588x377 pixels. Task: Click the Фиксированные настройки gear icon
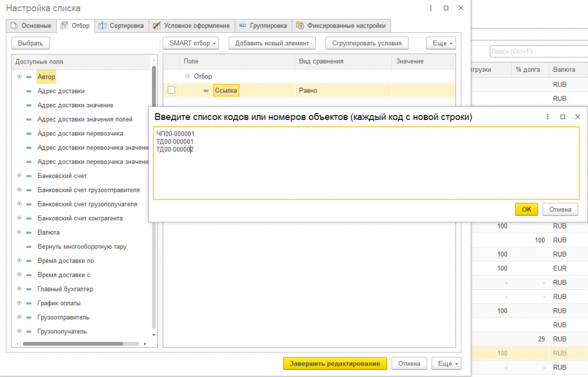tap(300, 25)
